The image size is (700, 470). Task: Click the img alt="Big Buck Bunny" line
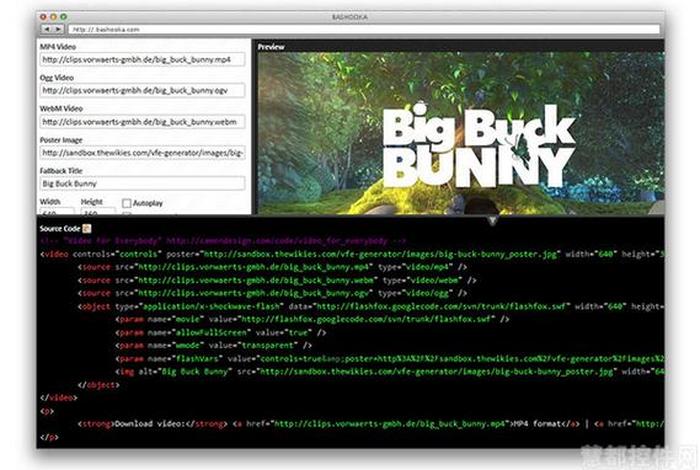click(389, 372)
